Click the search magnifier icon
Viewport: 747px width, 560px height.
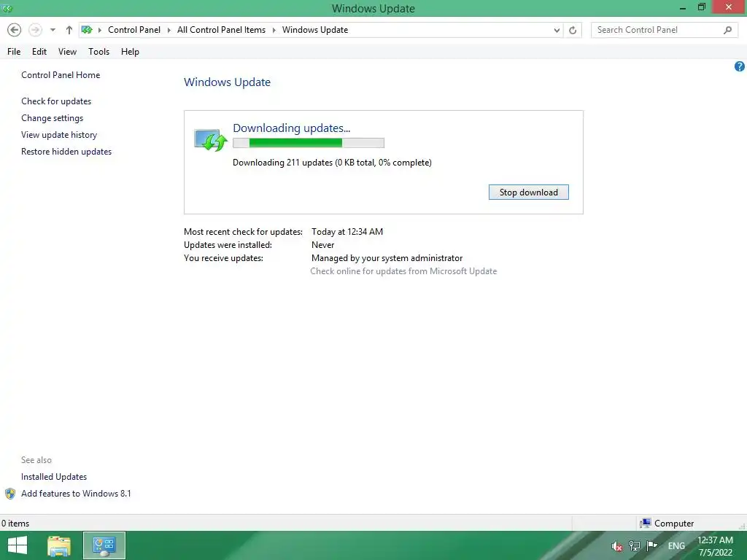[727, 30]
